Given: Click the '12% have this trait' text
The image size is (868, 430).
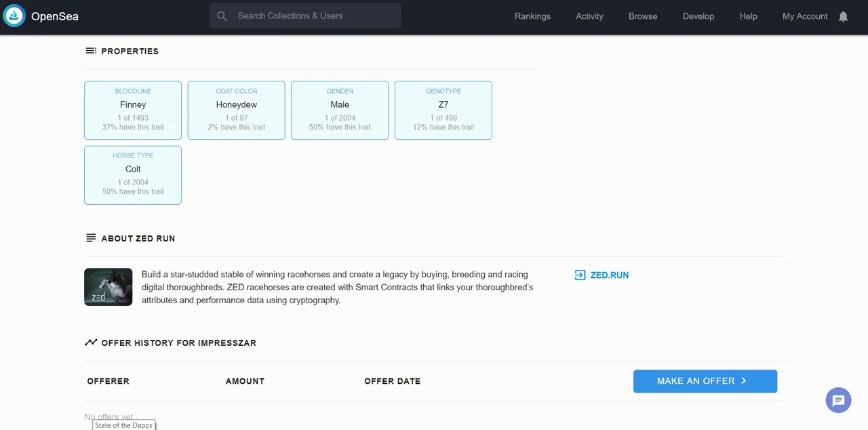Looking at the screenshot, I should pos(443,127).
